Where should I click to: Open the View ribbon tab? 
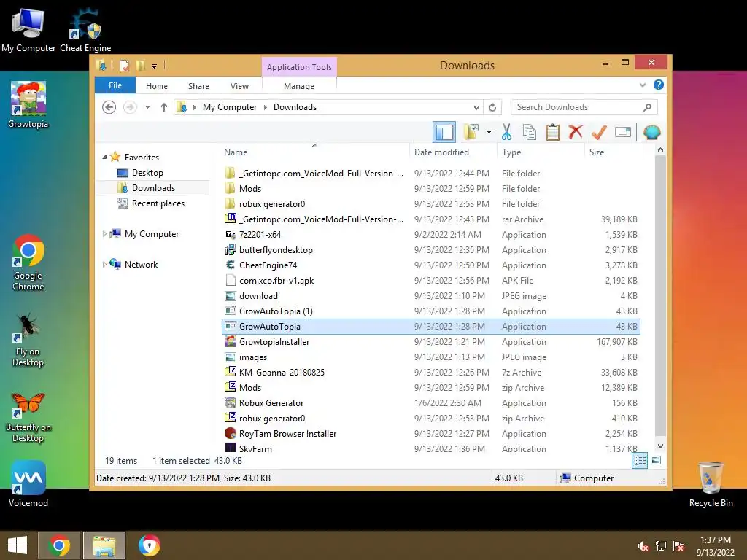[x=239, y=86]
